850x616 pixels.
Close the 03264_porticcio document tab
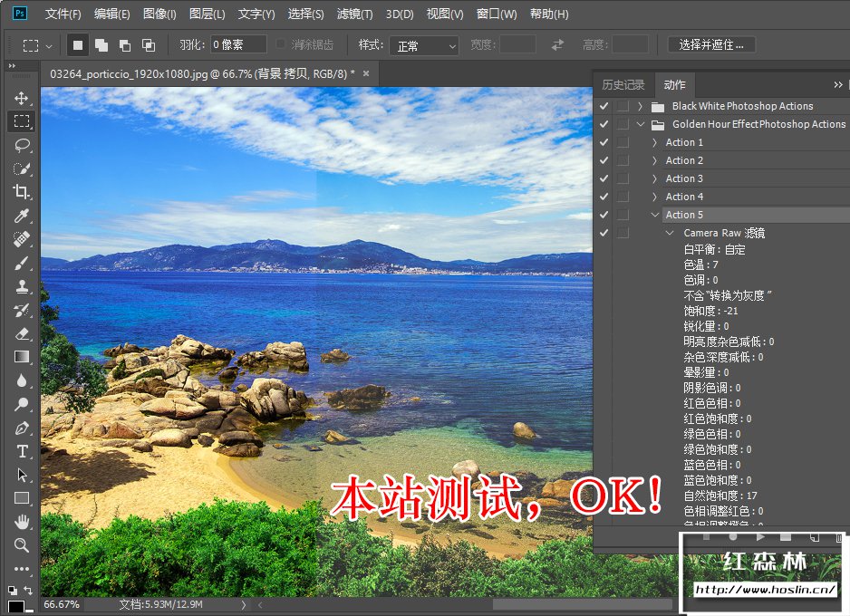point(366,73)
